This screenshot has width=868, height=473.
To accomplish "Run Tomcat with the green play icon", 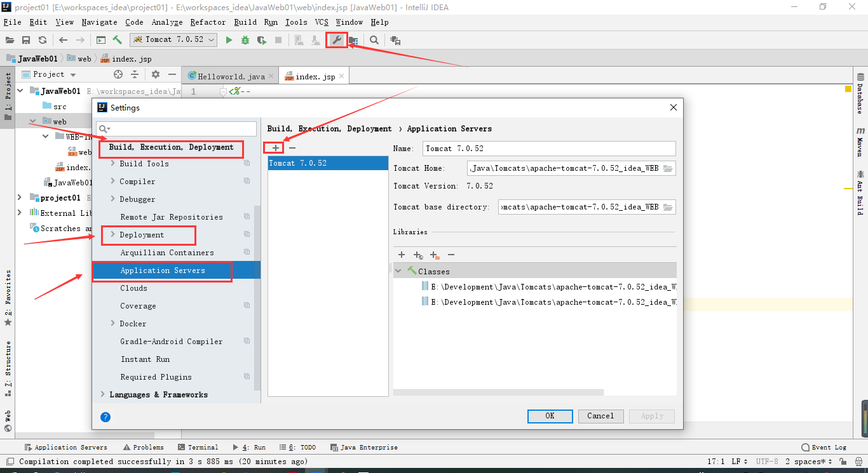I will (229, 40).
